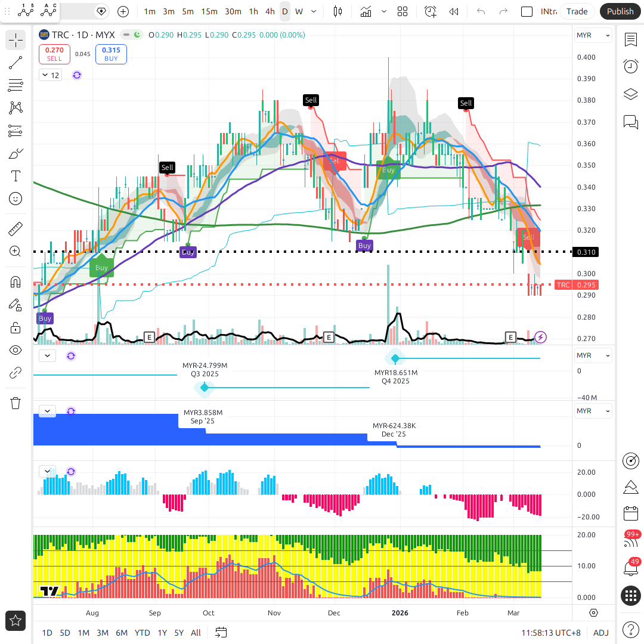Select the text annotation tool
The height and width of the screenshot is (644, 644).
[16, 176]
